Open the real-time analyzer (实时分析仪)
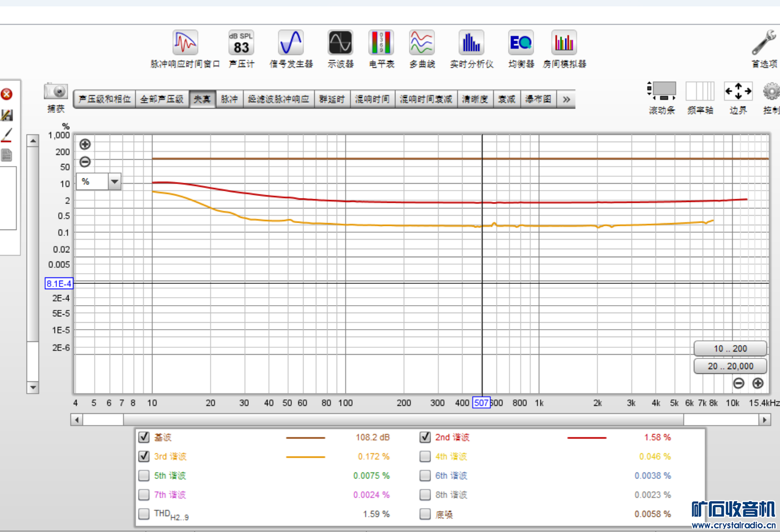This screenshot has width=780, height=532. click(x=472, y=43)
